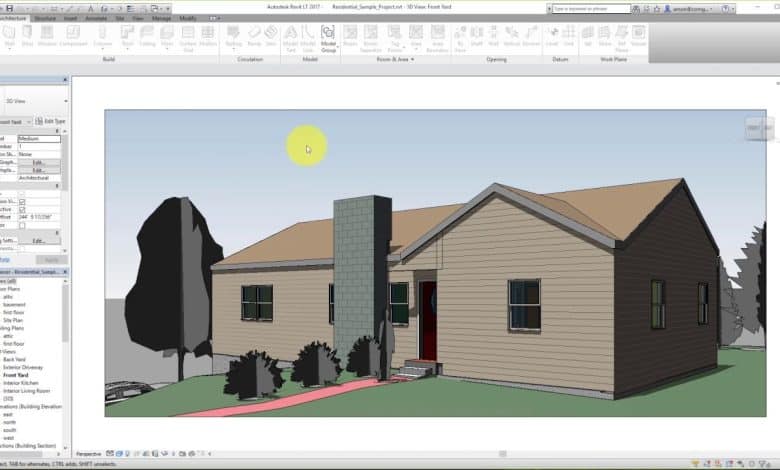
Task: Select Back Yard in the Project Browser
Action: (x=14, y=359)
